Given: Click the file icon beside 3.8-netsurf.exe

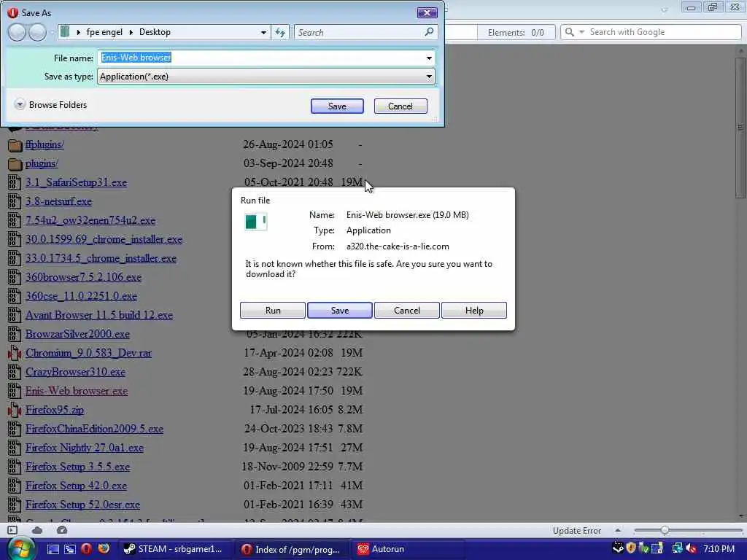Looking at the screenshot, I should (15, 201).
